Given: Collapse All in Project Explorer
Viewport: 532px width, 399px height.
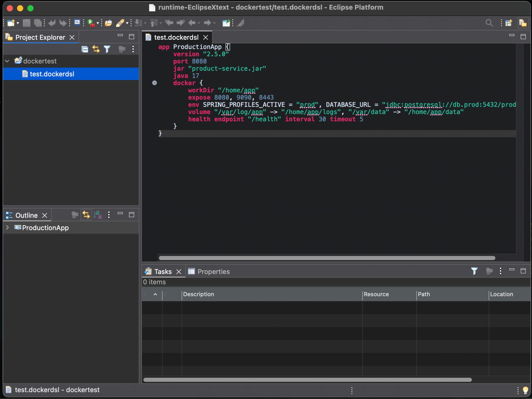Looking at the screenshot, I should tap(85, 49).
